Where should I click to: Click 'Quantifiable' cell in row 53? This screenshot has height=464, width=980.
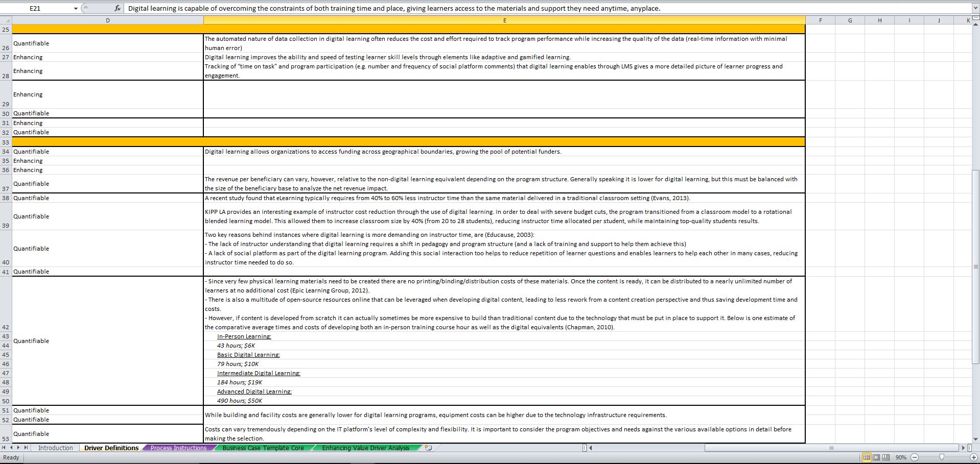[107, 434]
